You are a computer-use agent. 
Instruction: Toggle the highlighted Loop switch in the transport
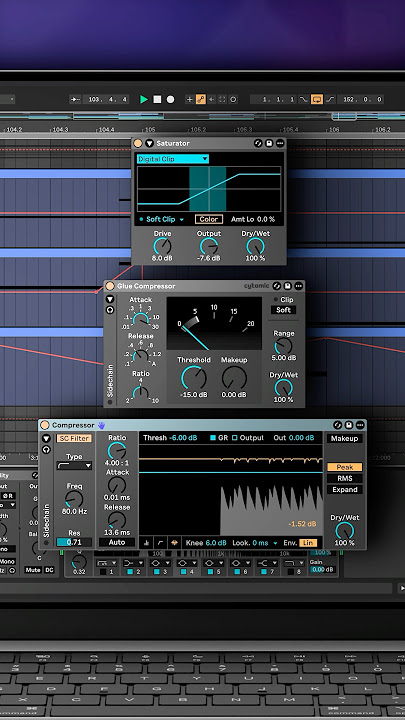click(x=316, y=99)
